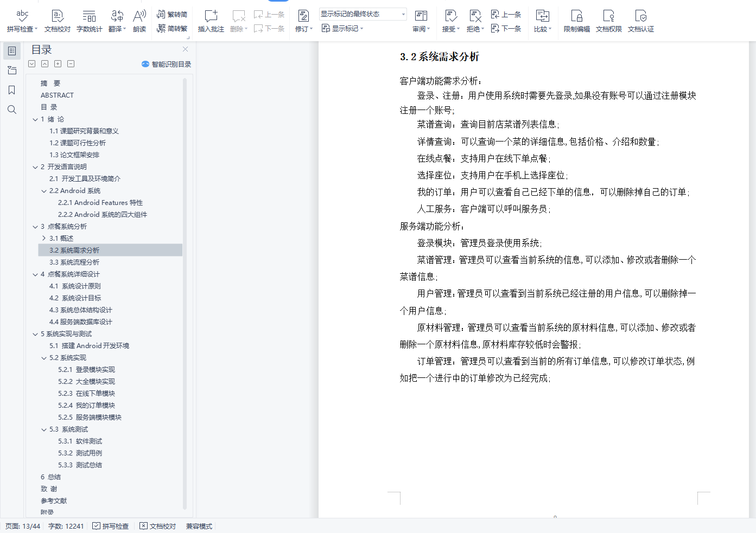Collapse the 1 绪论 outline section

(35, 119)
